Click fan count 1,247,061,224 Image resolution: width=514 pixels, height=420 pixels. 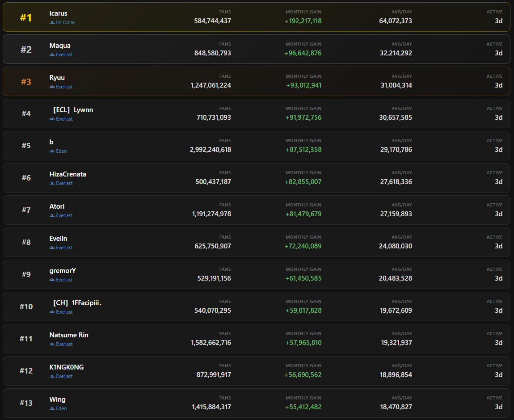click(x=211, y=85)
